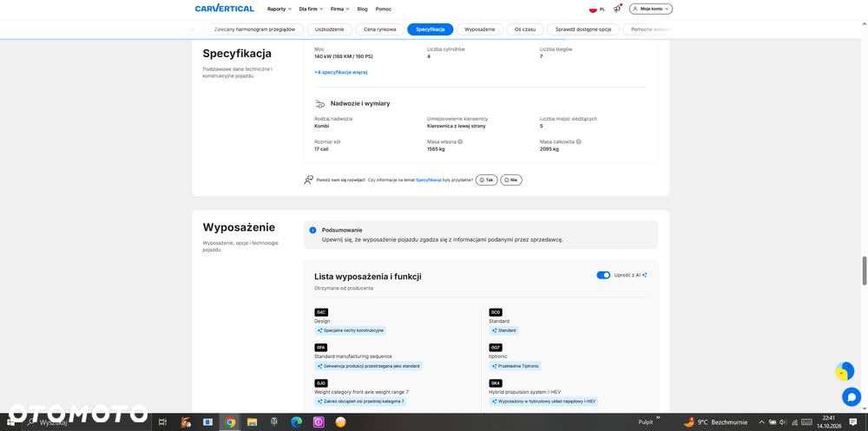
Task: Click the 0FA equipment code badge
Action: (x=320, y=348)
